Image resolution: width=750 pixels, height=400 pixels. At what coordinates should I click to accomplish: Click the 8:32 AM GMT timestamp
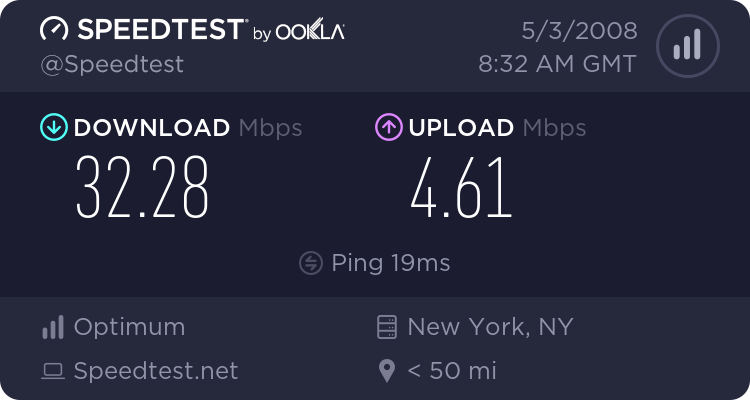pyautogui.click(x=558, y=64)
